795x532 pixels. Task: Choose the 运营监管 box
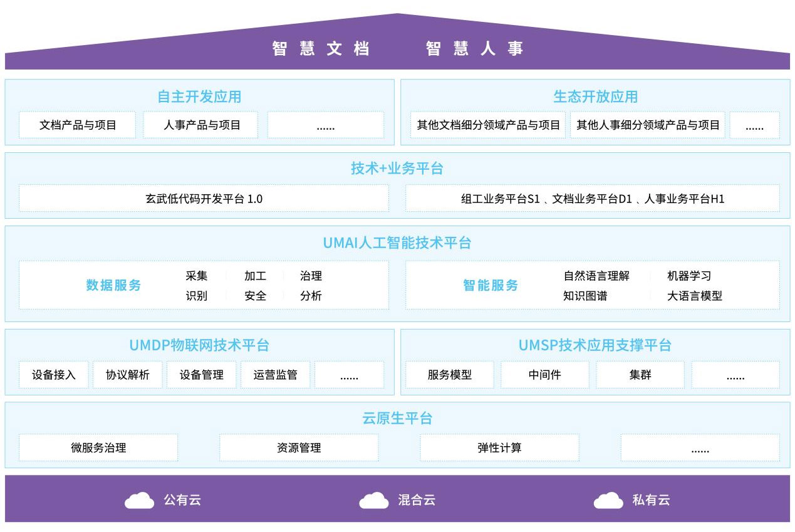pyautogui.click(x=276, y=375)
